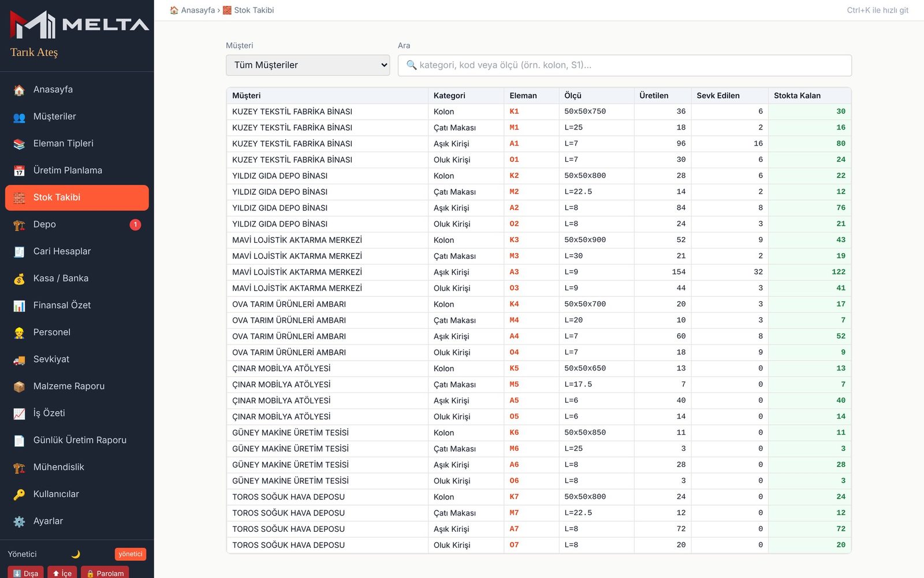Viewport: 924px width, 578px height.
Task: Toggle dark mode with the moon icon
Action: pos(76,554)
